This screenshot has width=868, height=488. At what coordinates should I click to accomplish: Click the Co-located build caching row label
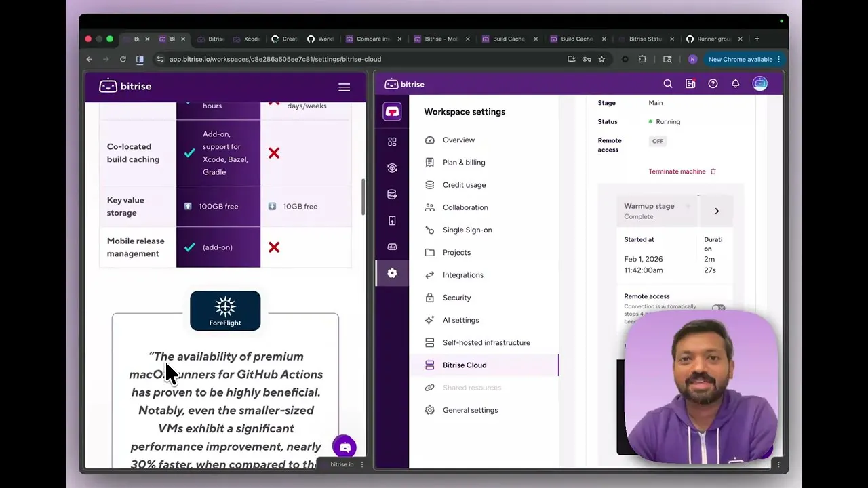133,153
